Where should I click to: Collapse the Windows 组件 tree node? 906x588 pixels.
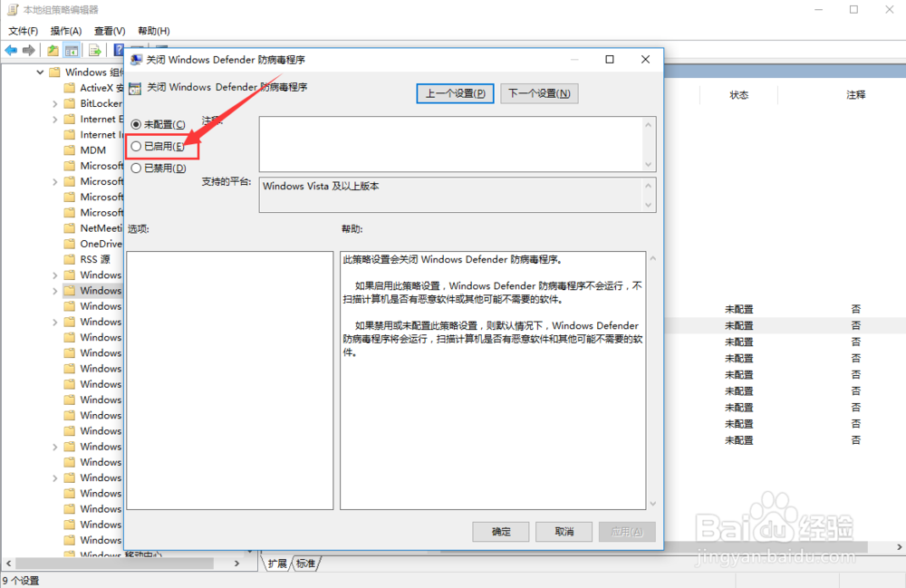point(40,72)
